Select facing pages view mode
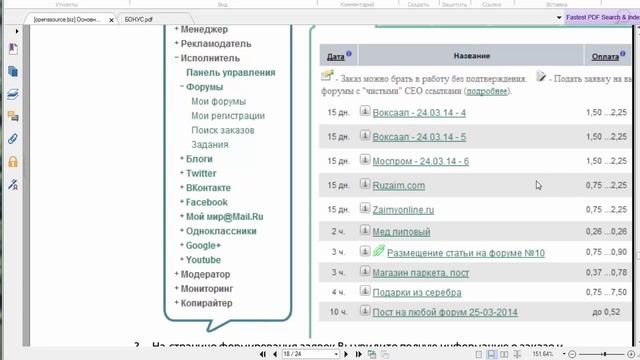 pyautogui.click(x=504, y=355)
